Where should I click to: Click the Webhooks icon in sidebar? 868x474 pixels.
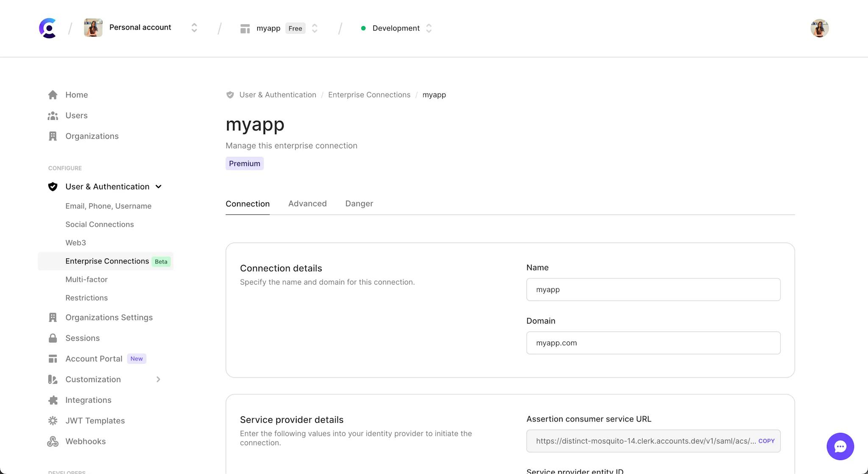(53, 441)
